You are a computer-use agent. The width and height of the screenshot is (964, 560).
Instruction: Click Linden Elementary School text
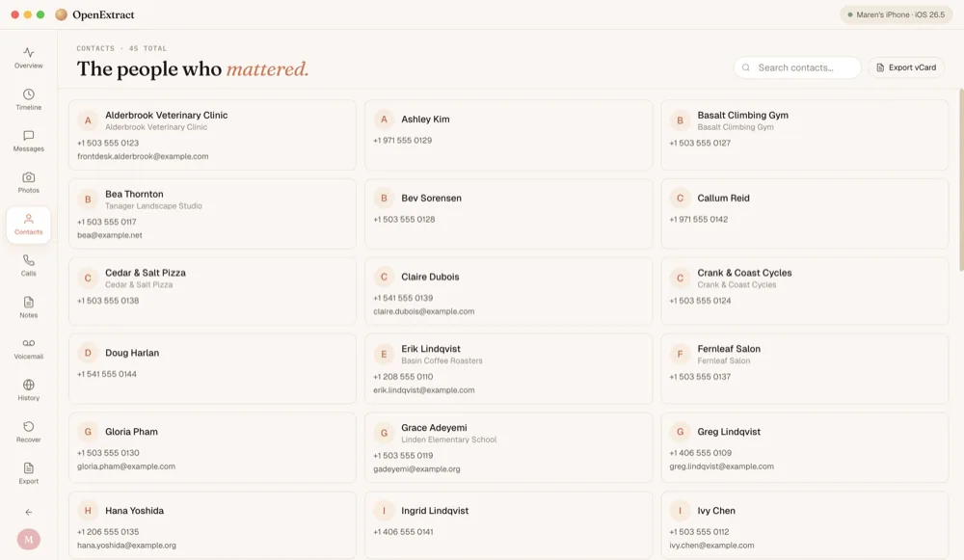click(x=449, y=440)
